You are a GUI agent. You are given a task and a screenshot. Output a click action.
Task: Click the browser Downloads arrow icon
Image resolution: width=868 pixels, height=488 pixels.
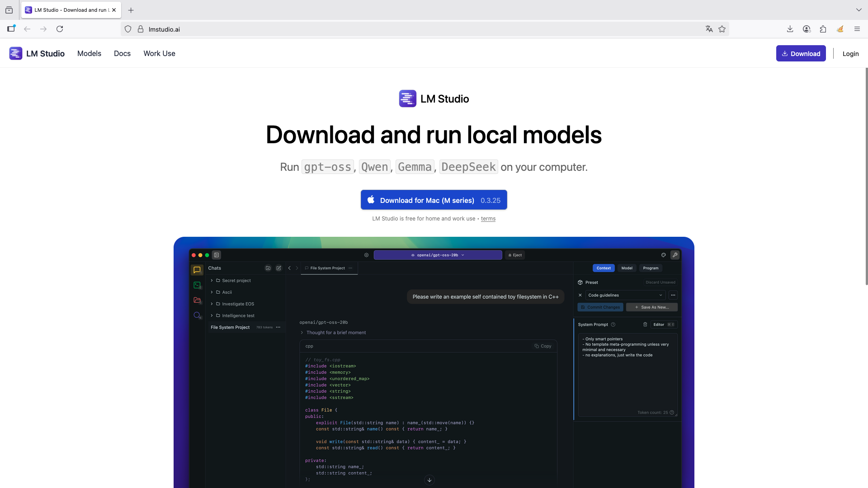[790, 29]
